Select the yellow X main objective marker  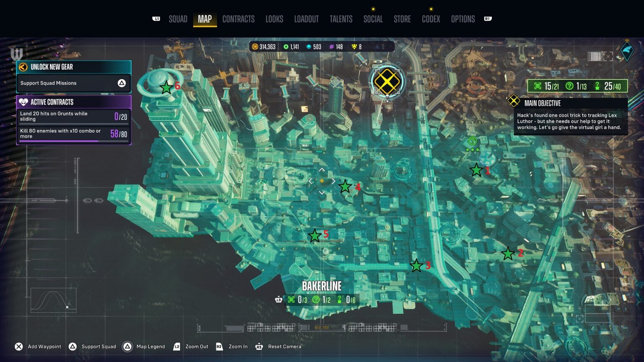(x=387, y=81)
